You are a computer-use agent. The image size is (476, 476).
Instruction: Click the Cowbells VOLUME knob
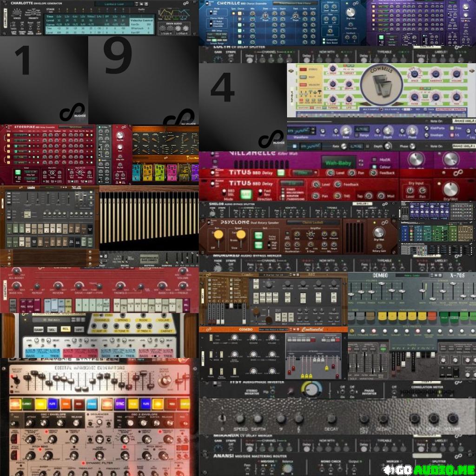[x=456, y=73]
